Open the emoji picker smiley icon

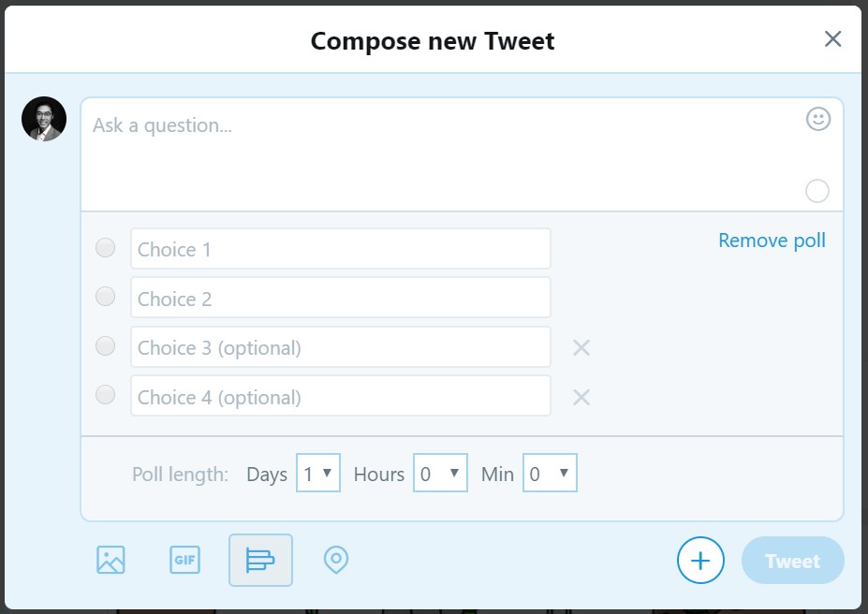pos(818,119)
